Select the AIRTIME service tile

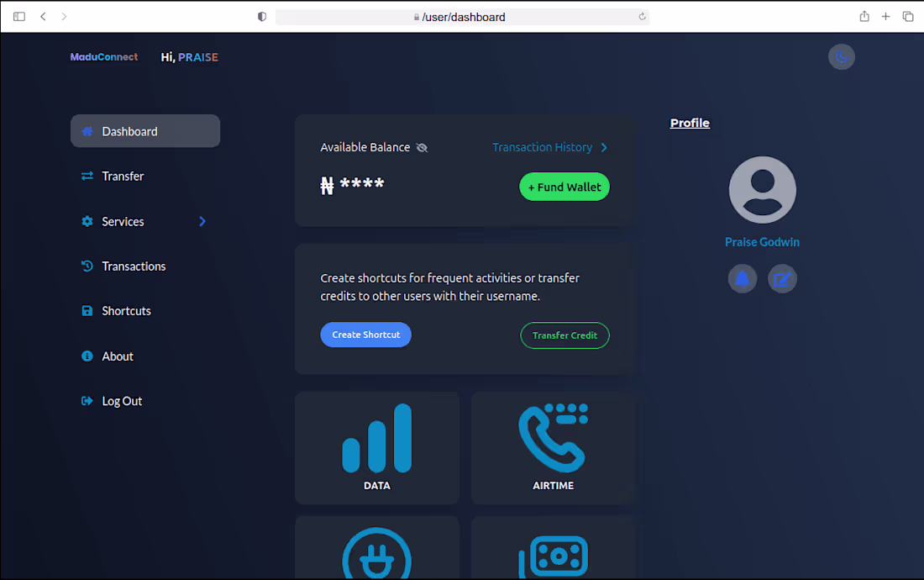point(553,446)
